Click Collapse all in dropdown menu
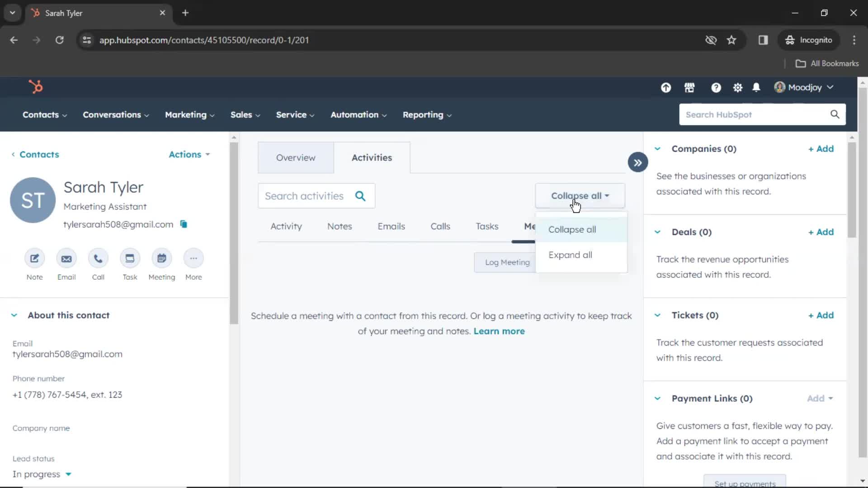868x488 pixels. coord(572,229)
